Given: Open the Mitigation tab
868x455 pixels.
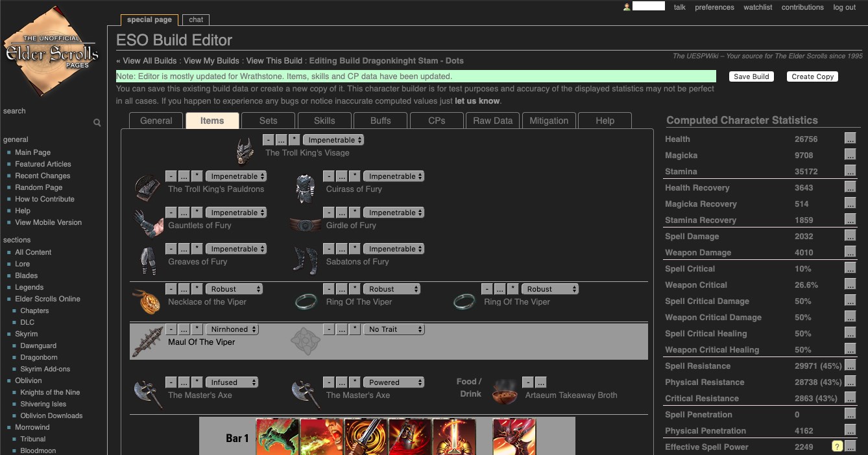Looking at the screenshot, I should 549,121.
